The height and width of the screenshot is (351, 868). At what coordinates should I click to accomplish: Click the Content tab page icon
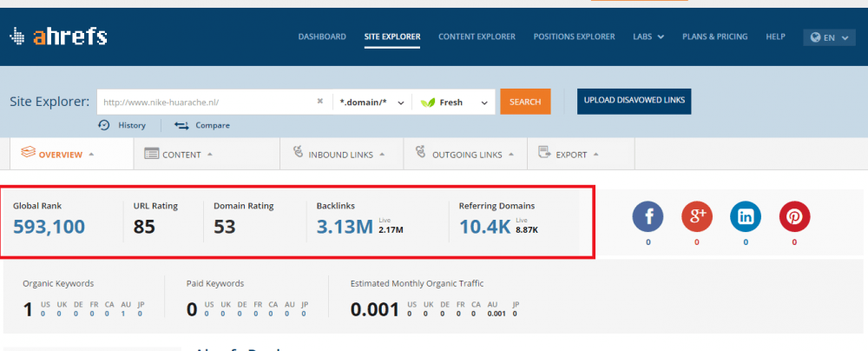[152, 154]
